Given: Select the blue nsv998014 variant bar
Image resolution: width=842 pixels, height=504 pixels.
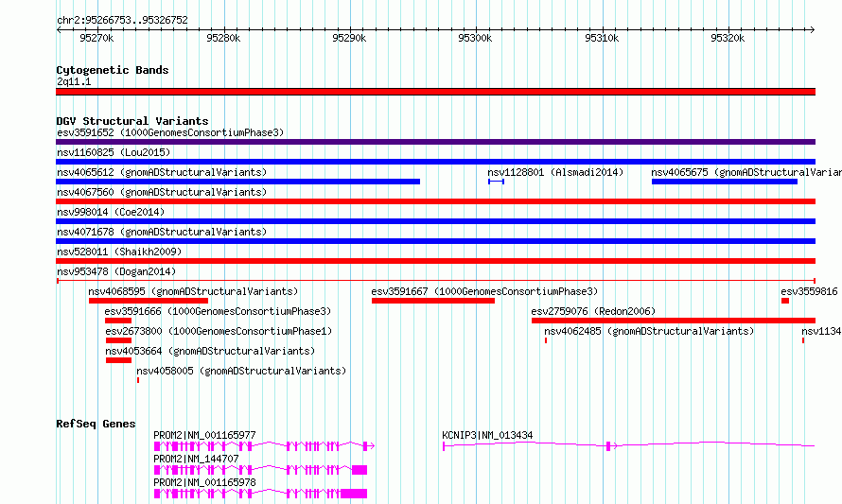Looking at the screenshot, I should pyautogui.click(x=435, y=221).
